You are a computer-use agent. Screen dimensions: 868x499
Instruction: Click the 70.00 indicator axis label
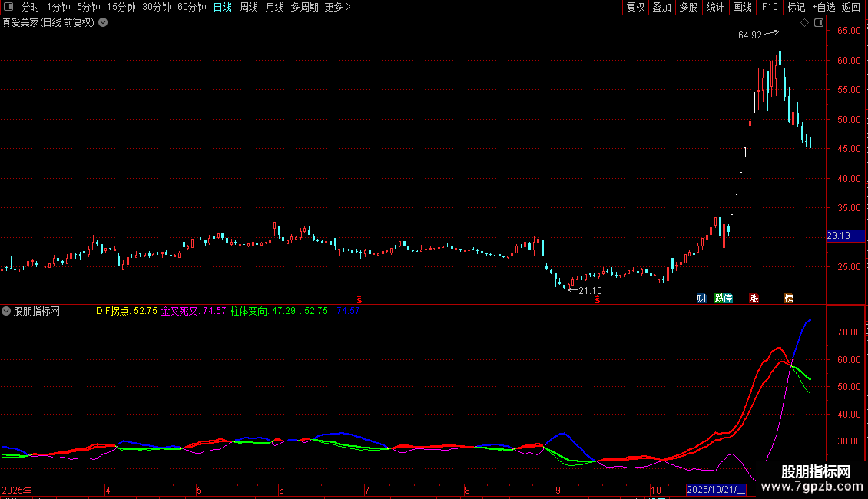[x=849, y=332]
